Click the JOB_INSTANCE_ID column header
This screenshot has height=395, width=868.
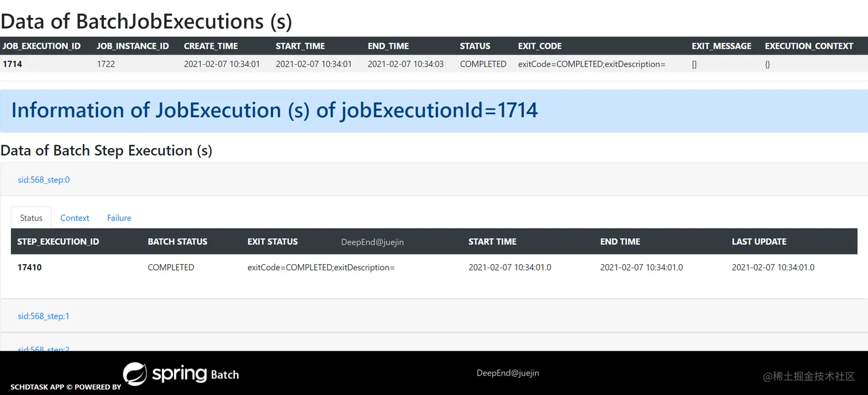point(133,46)
